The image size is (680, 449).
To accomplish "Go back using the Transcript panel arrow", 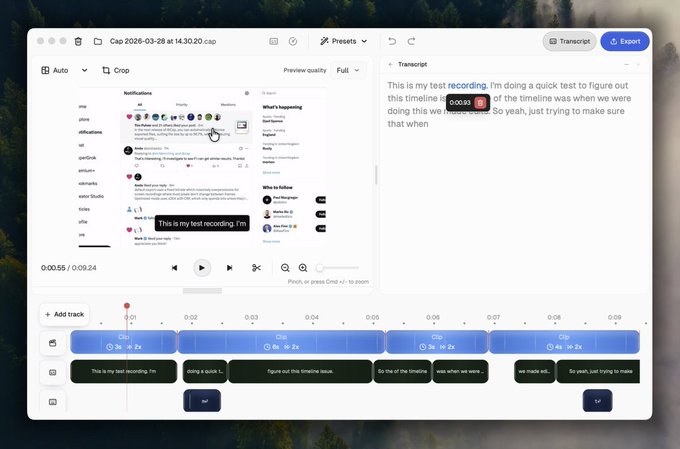I will (391, 64).
